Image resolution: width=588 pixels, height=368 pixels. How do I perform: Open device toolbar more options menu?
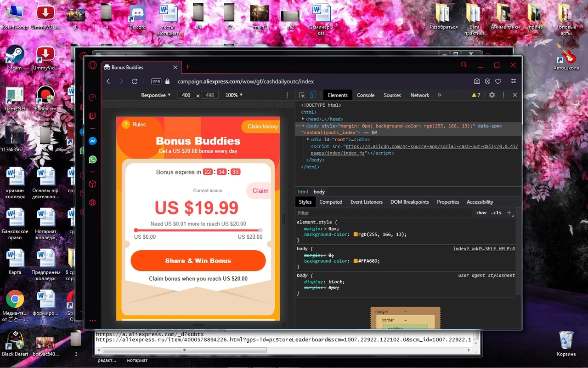coord(288,95)
